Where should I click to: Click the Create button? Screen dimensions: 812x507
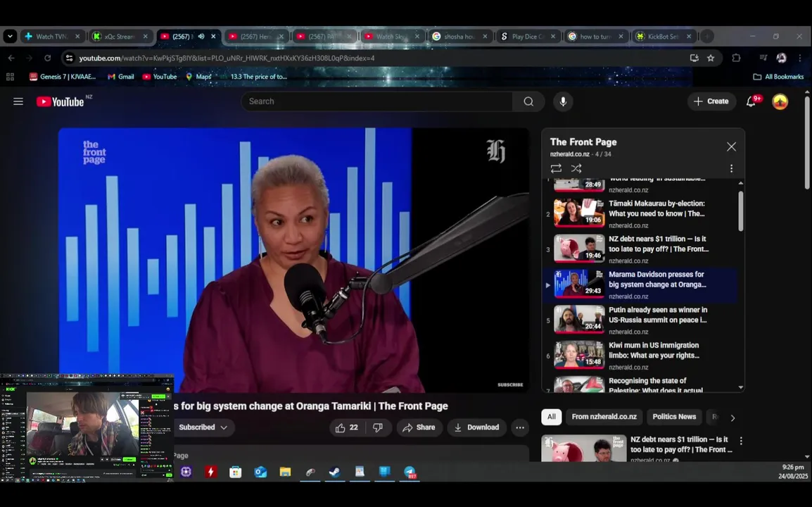[x=711, y=101]
